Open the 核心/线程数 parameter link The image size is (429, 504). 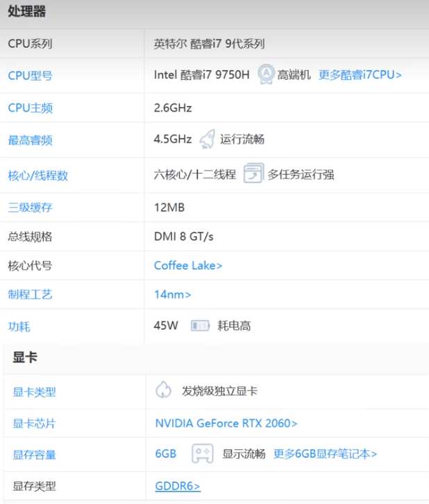click(x=38, y=176)
